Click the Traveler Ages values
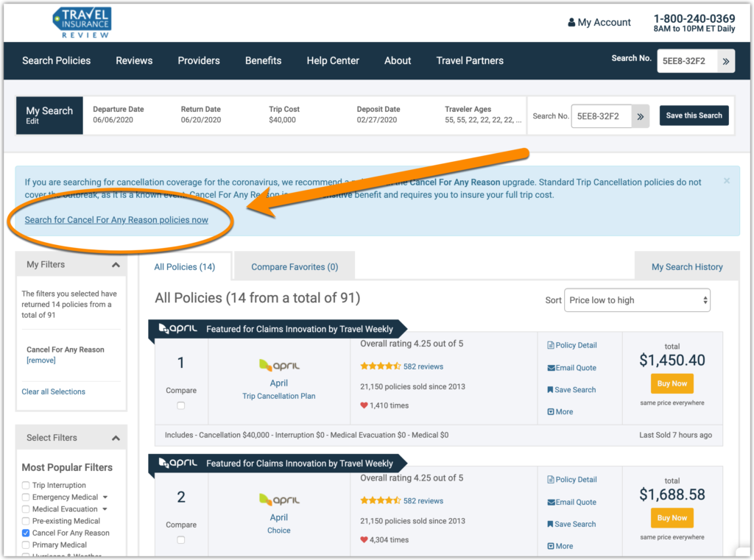754x560 pixels. (483, 120)
